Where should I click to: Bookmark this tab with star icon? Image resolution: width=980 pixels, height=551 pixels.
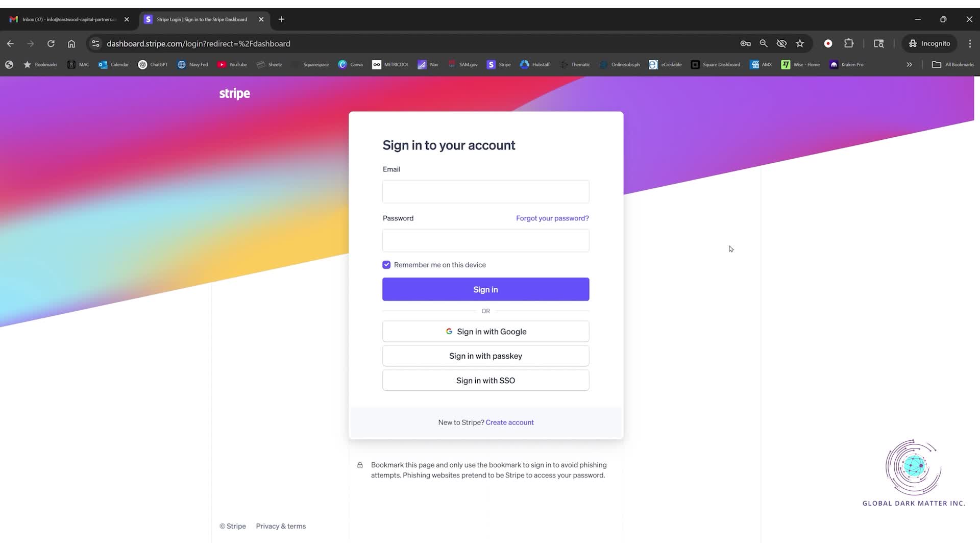(800, 44)
